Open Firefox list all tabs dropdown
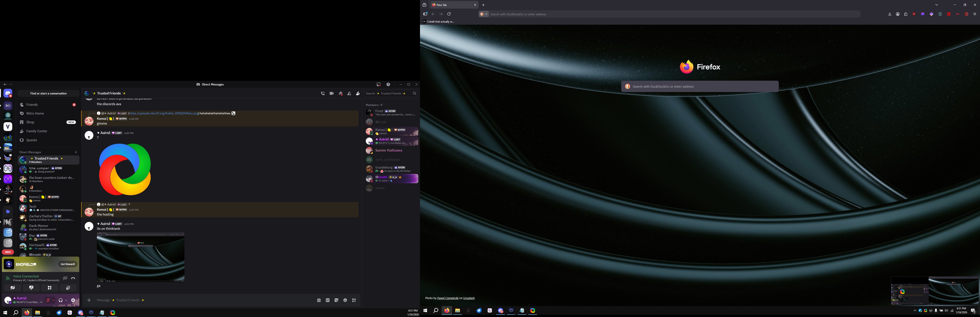Image resolution: width=980 pixels, height=317 pixels. tap(937, 5)
